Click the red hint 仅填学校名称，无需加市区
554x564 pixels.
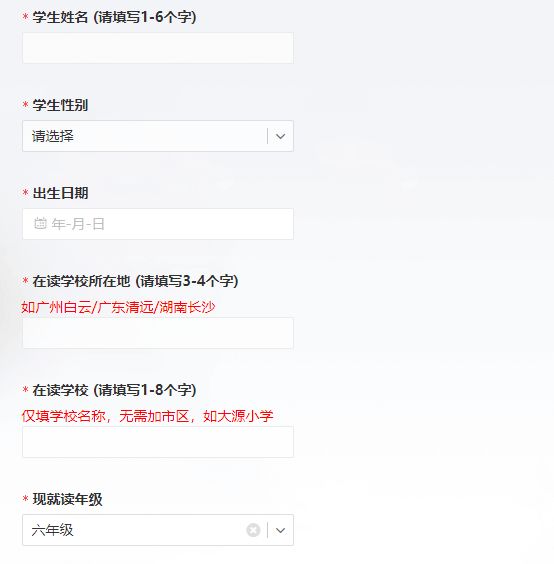105,416
